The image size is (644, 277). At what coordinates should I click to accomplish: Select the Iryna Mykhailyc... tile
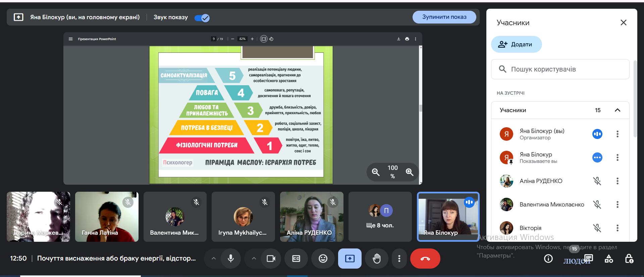coord(243,217)
